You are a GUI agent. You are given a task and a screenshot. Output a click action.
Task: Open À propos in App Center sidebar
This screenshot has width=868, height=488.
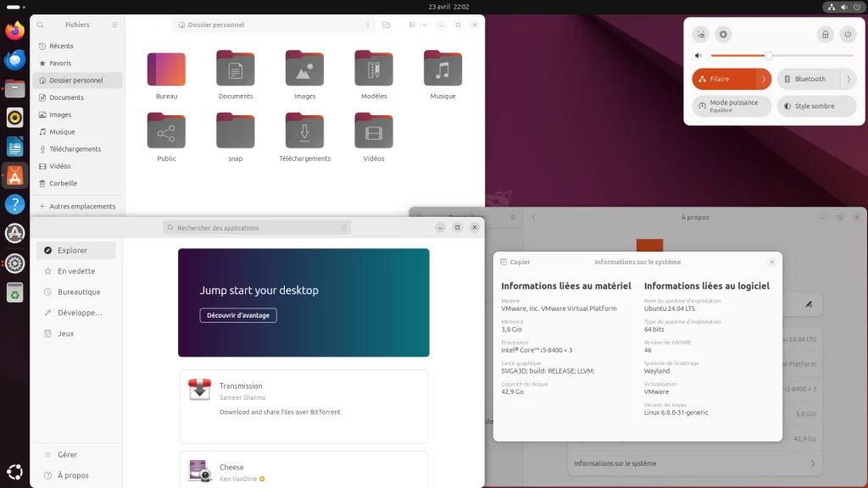tap(75, 475)
